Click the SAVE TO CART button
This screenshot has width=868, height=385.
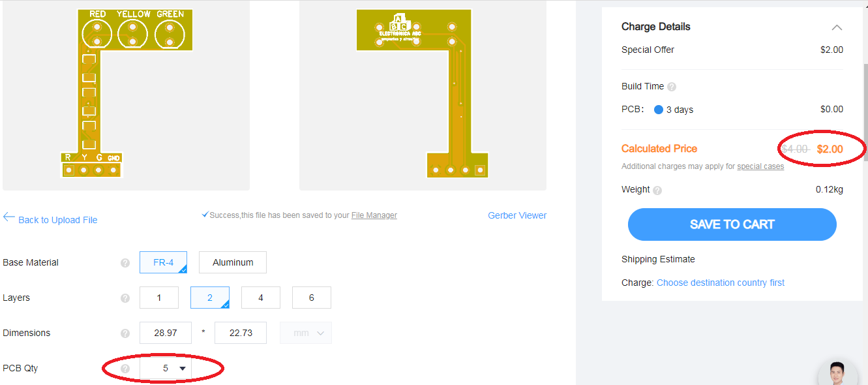[x=732, y=224]
